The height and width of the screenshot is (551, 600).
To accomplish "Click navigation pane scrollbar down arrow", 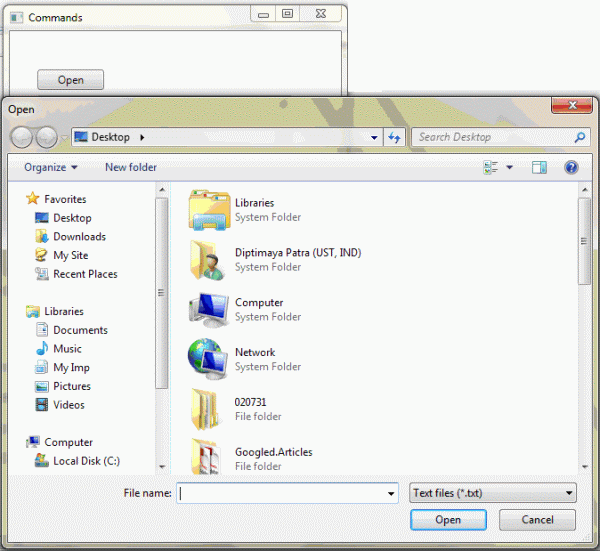I will [x=162, y=466].
